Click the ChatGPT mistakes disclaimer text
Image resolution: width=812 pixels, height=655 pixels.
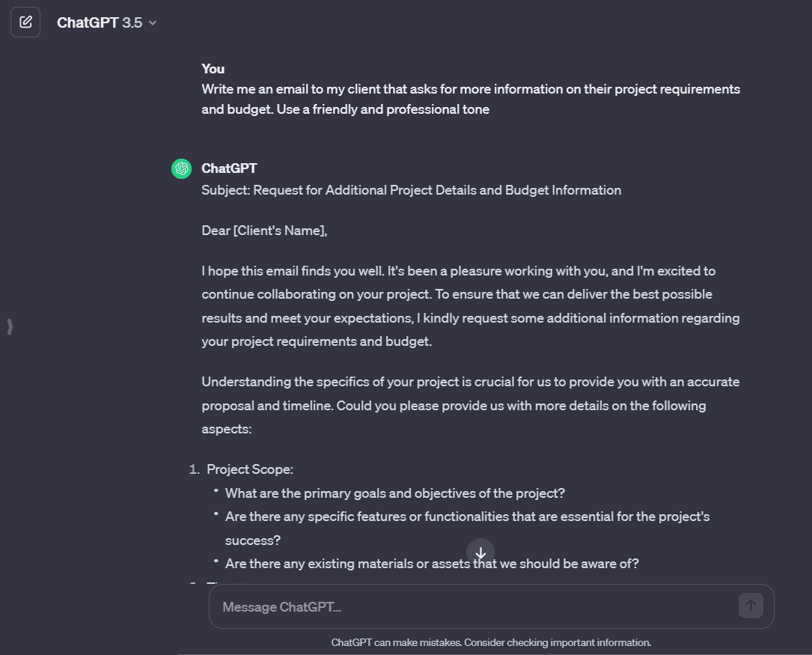(x=491, y=642)
